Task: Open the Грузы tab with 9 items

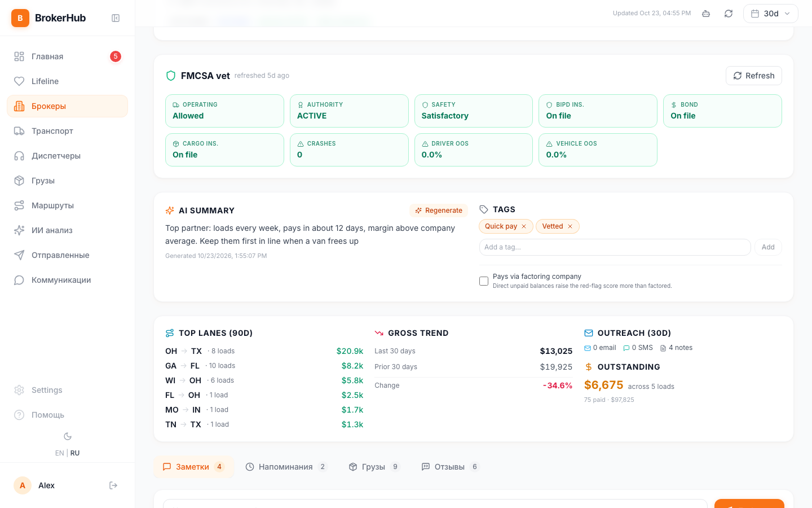Action: point(374,467)
